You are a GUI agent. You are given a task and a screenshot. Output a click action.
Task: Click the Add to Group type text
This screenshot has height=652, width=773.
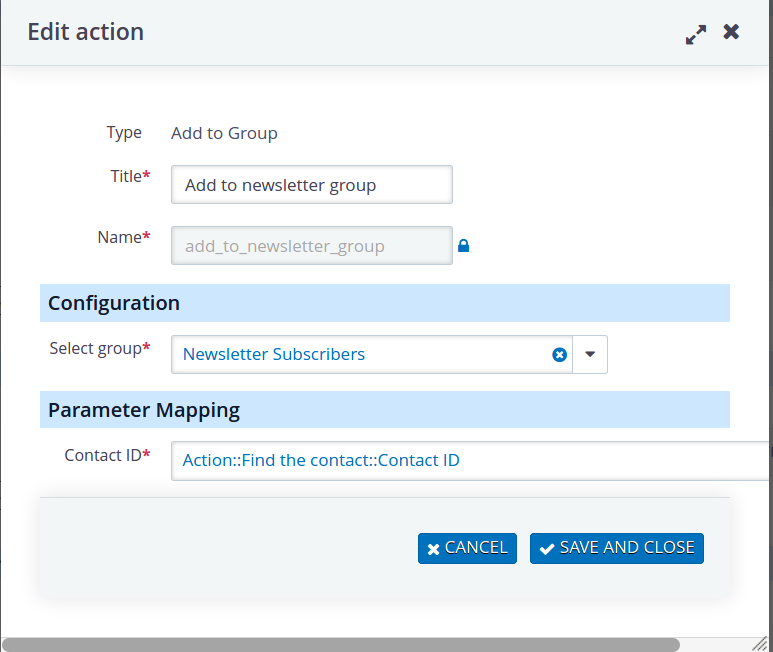(x=224, y=134)
